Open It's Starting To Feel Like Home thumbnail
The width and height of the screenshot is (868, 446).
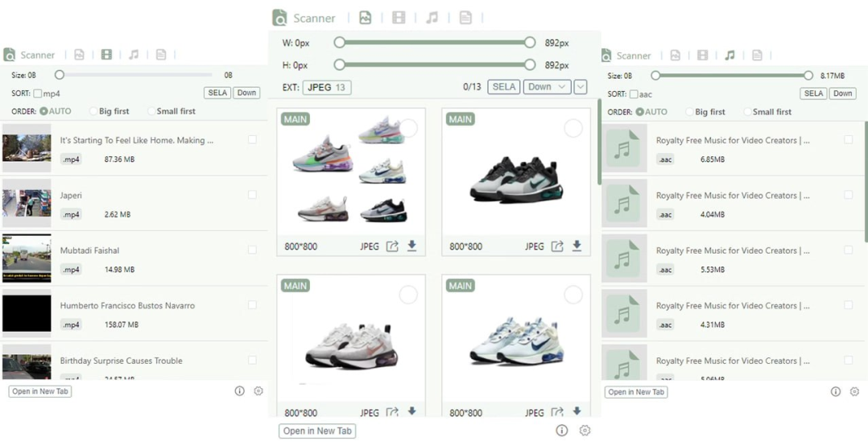pyautogui.click(x=27, y=148)
